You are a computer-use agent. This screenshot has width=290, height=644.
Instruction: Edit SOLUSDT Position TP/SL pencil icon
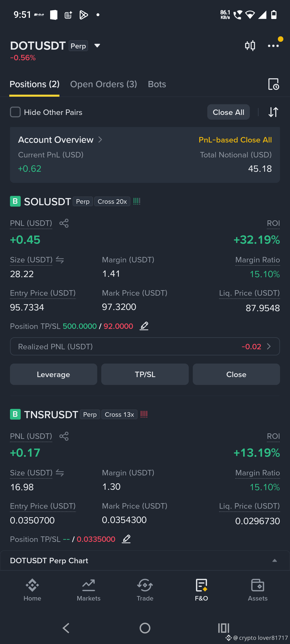pos(144,326)
